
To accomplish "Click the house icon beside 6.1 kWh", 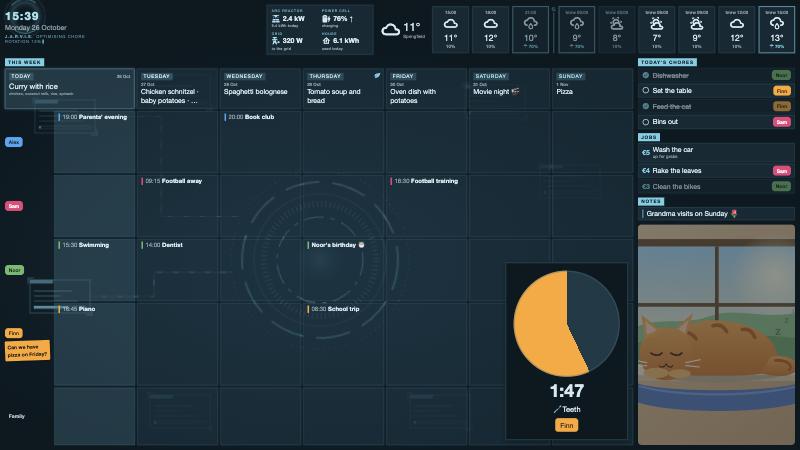I will click(x=326, y=40).
